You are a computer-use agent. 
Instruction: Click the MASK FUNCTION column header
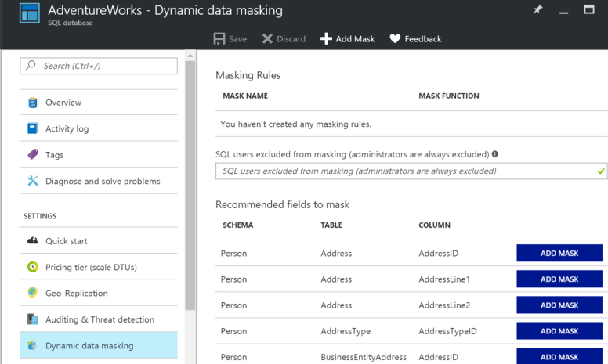449,96
